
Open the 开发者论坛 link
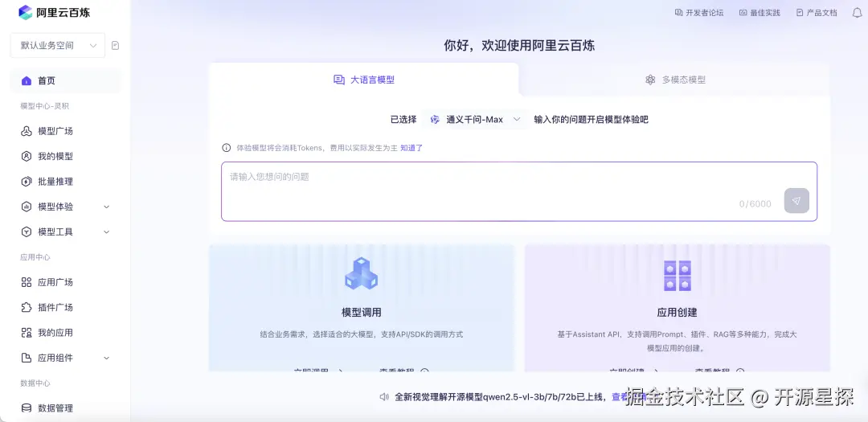(699, 13)
